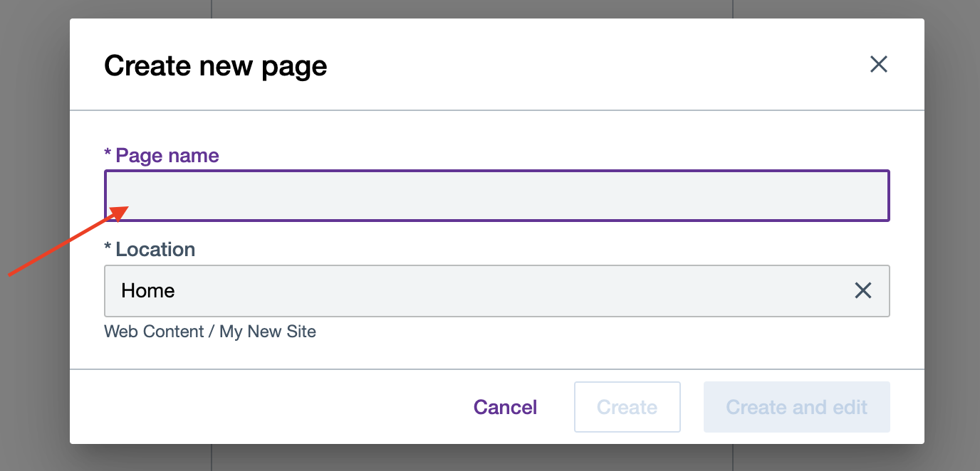Click the disabled Create button
This screenshot has width=980, height=471.
(x=627, y=406)
